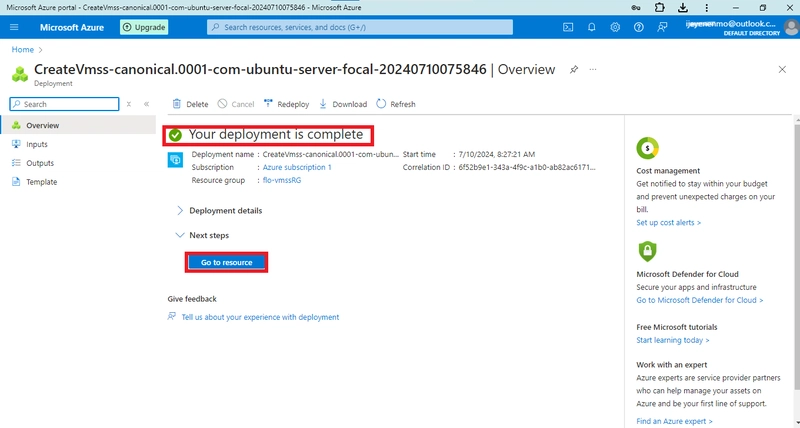Click the Upgrade button
The image size is (800, 428).
(144, 27)
